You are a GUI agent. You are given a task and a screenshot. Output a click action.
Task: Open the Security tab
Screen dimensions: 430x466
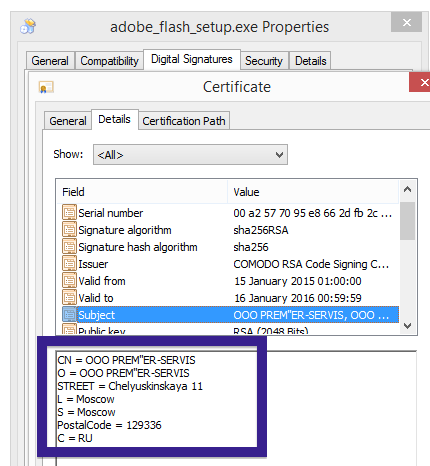(264, 61)
